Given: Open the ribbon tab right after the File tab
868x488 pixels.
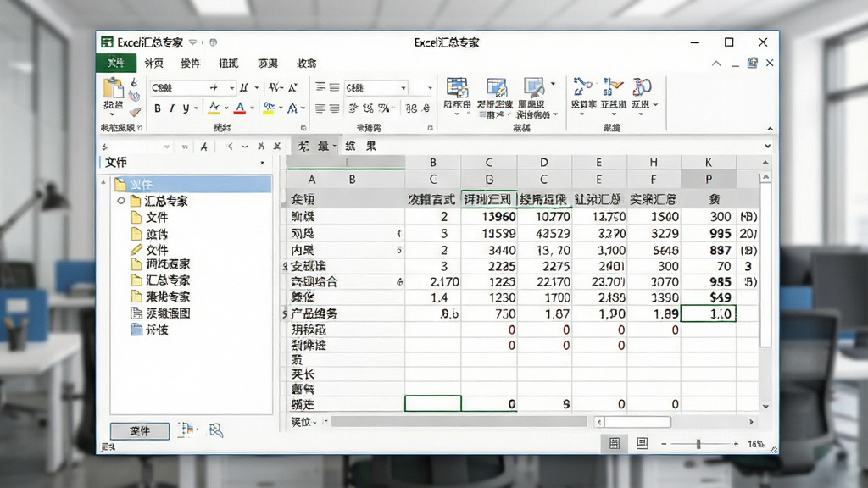Looking at the screenshot, I should coord(154,63).
